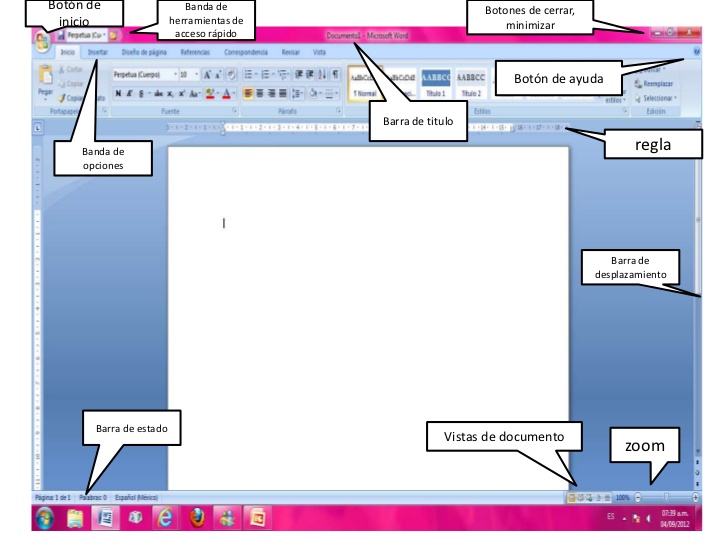Open the Office button menu
This screenshot has width=728, height=546.
pos(42,42)
